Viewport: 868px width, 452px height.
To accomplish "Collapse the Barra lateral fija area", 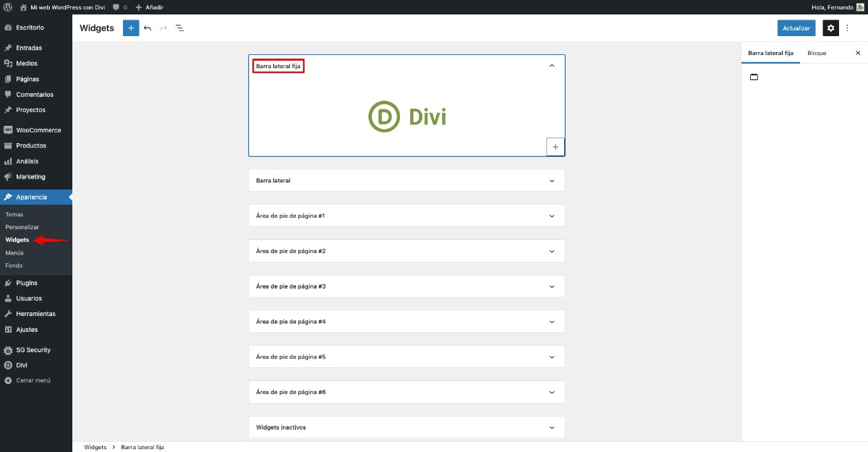I will coord(551,66).
